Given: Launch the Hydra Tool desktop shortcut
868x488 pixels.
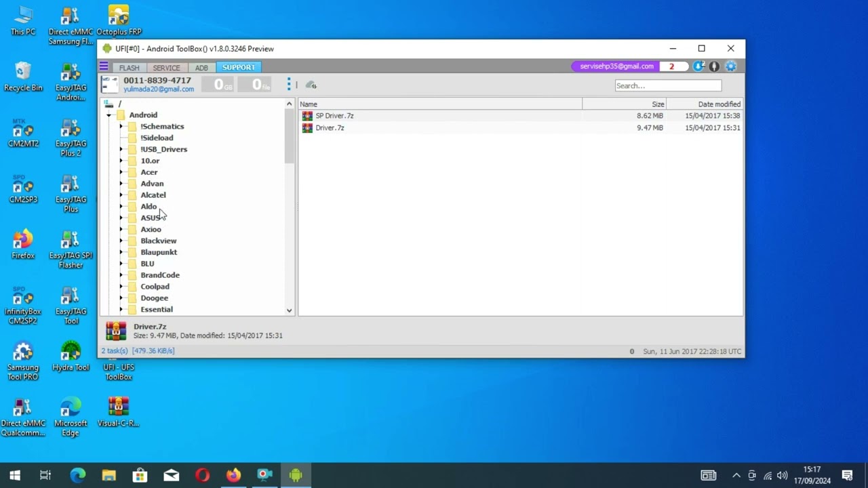Looking at the screenshot, I should pyautogui.click(x=71, y=357).
